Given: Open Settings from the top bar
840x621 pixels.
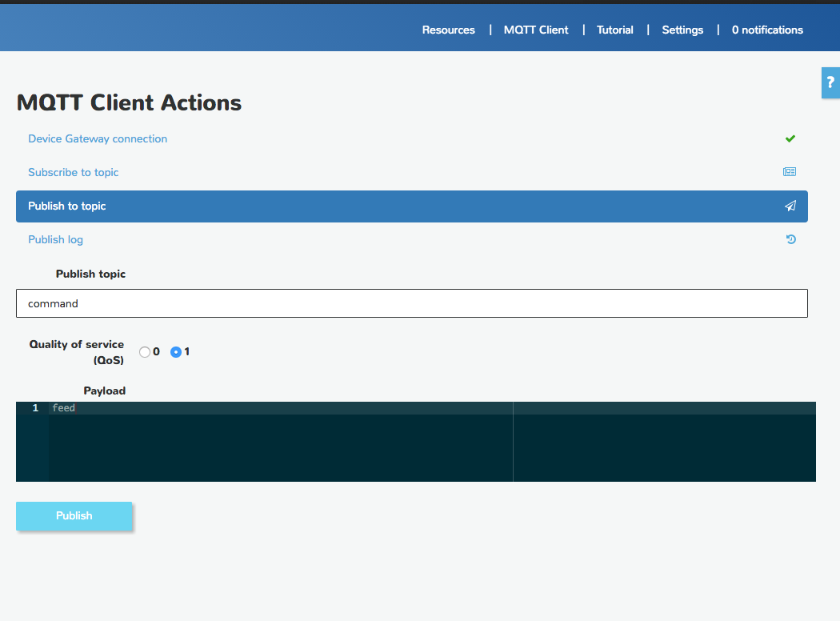Looking at the screenshot, I should click(x=682, y=30).
